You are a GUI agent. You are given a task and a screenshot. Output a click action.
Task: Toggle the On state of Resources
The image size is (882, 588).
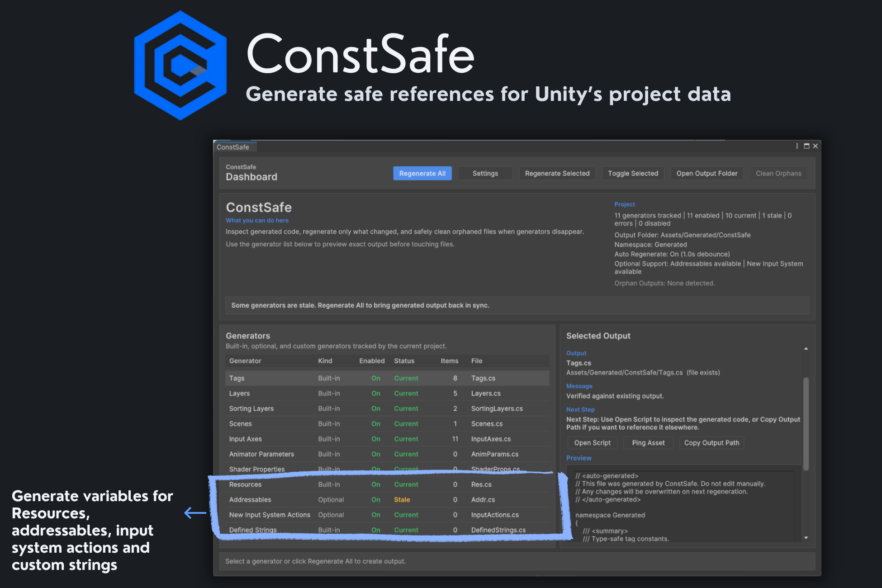(376, 484)
